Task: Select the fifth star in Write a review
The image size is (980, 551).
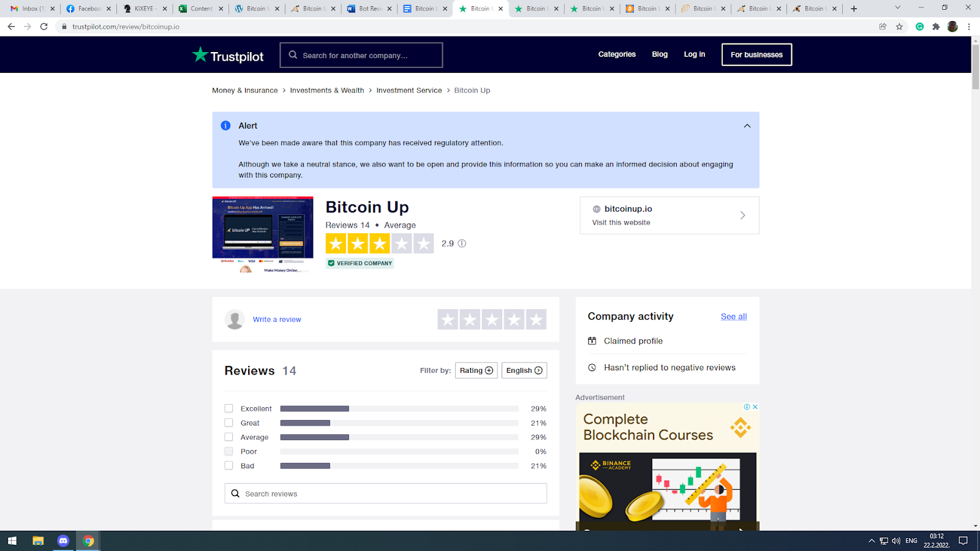Action: click(x=536, y=320)
